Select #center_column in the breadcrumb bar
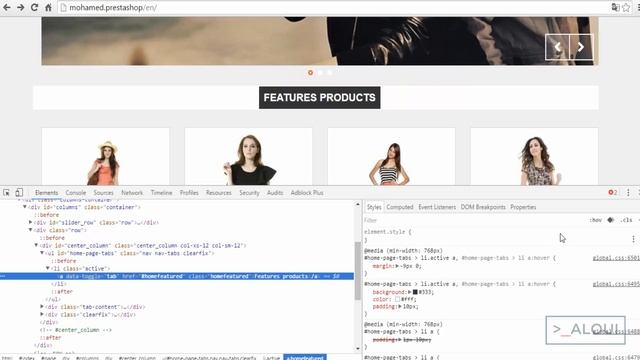Viewport: 640px width, 360px height. 137,358
